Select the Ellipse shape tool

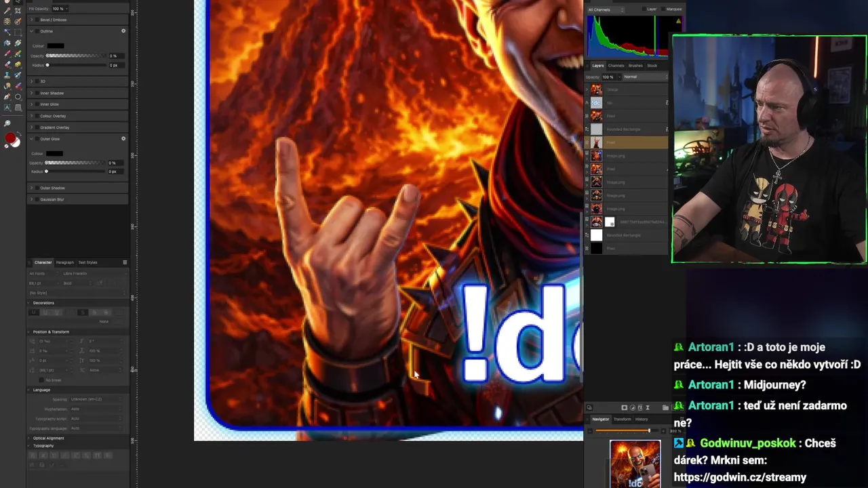(18, 96)
